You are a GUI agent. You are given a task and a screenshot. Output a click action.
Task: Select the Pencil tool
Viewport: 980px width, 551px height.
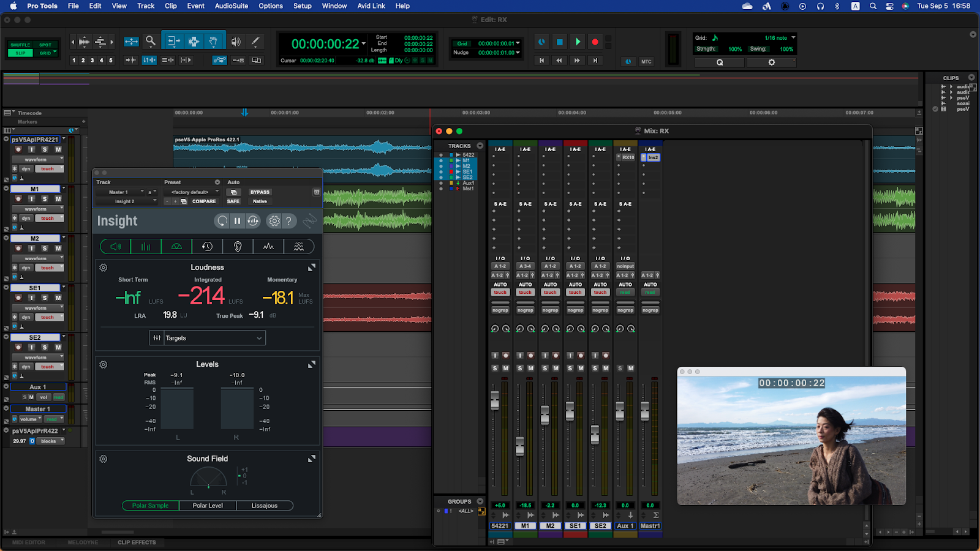pyautogui.click(x=255, y=42)
